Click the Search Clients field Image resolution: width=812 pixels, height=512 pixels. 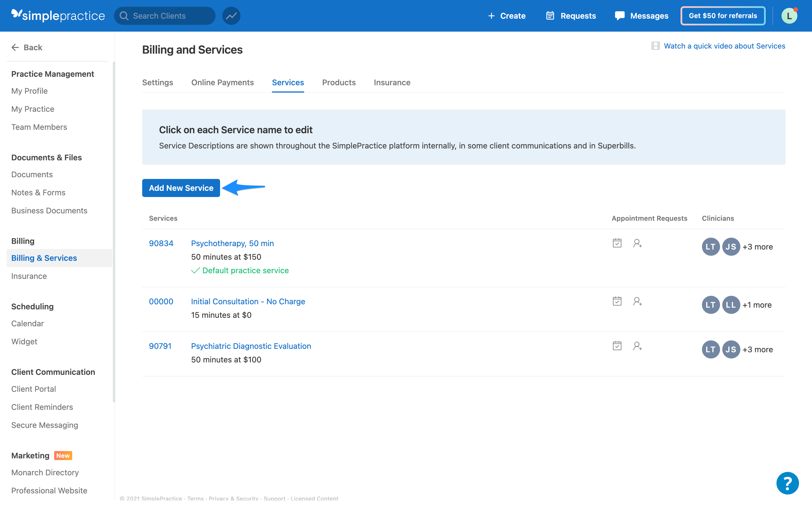(165, 16)
